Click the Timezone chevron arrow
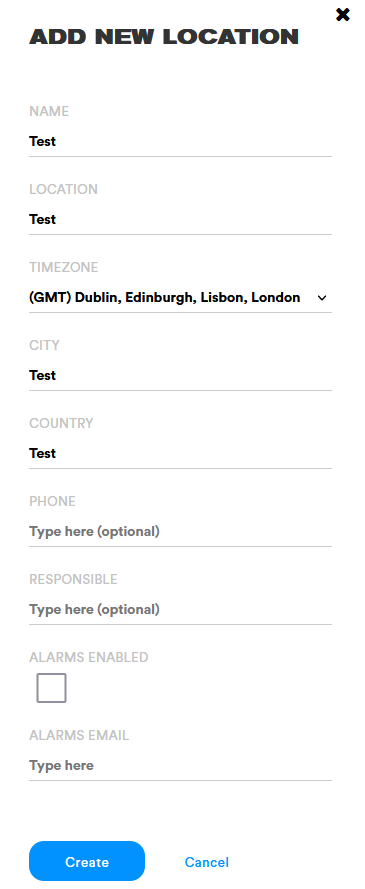Screen dimensions: 365x889 click(x=322, y=298)
